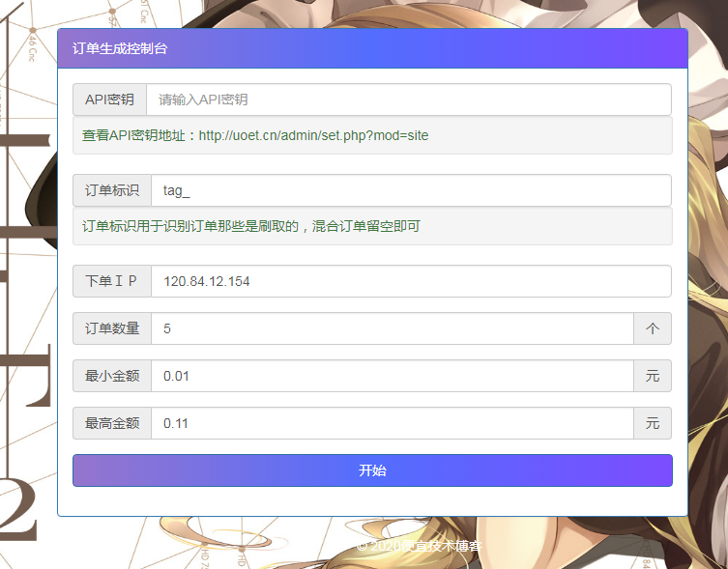The image size is (728, 569).
Task: Click the © 2020 便宜技术博客 footer text
Action: pyautogui.click(x=420, y=546)
